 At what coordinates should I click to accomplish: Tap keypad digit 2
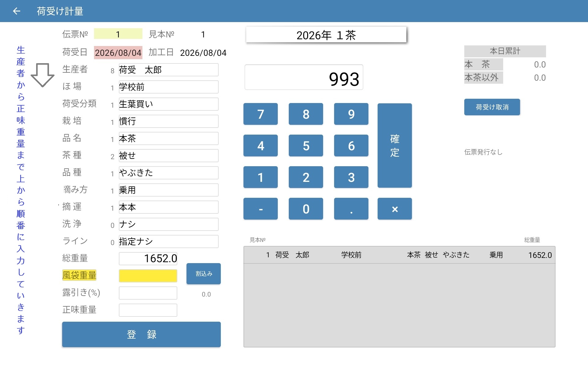click(x=306, y=177)
